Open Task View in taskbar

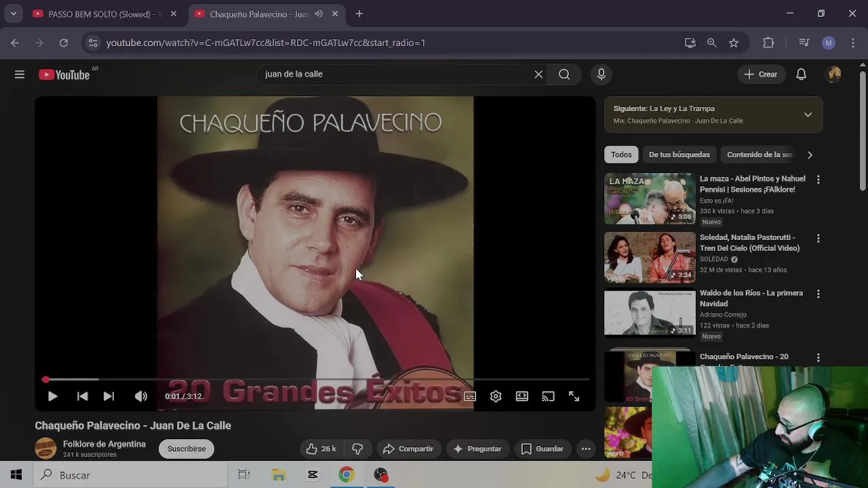244,475
